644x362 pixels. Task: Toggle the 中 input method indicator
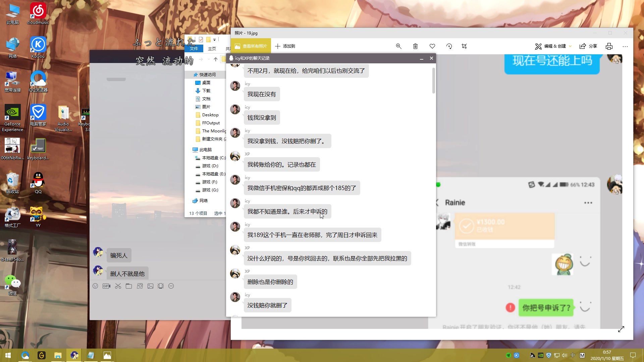[573, 355]
